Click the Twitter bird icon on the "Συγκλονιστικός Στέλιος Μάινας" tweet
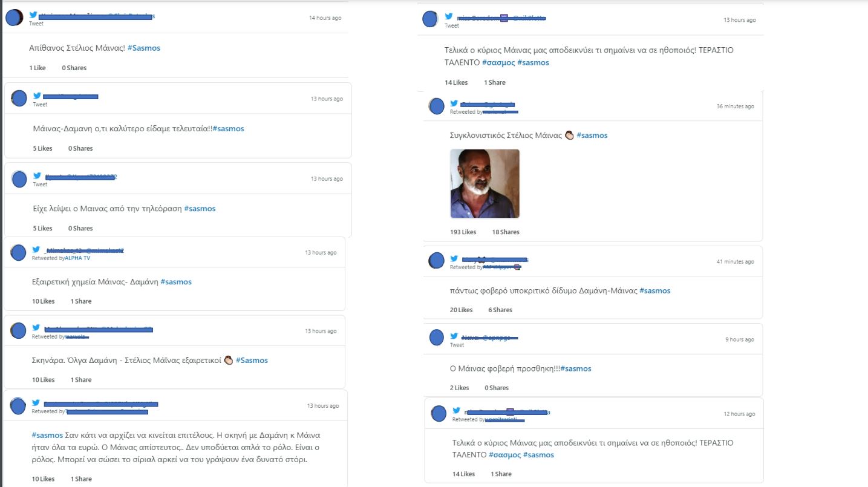Screen dimensions: 868x487 point(454,103)
